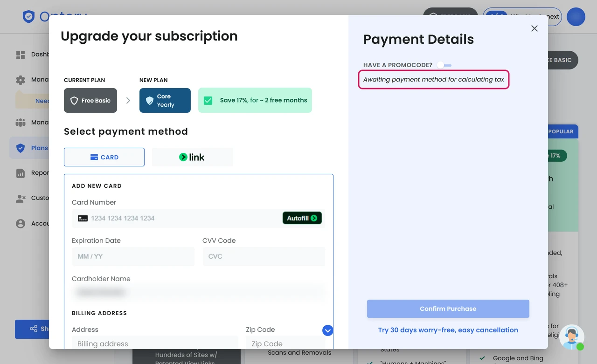Viewport: 597px width, 364px height.
Task: Click the Cardholder Name field
Action: tap(198, 293)
